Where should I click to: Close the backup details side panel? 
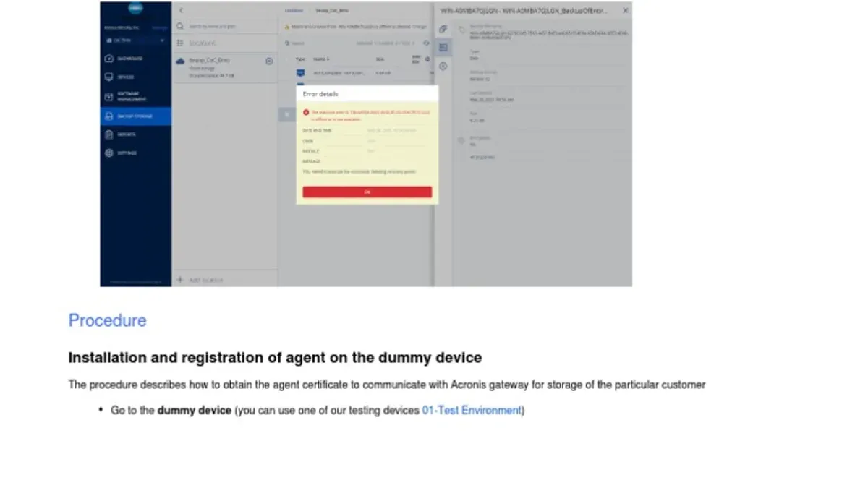click(626, 11)
